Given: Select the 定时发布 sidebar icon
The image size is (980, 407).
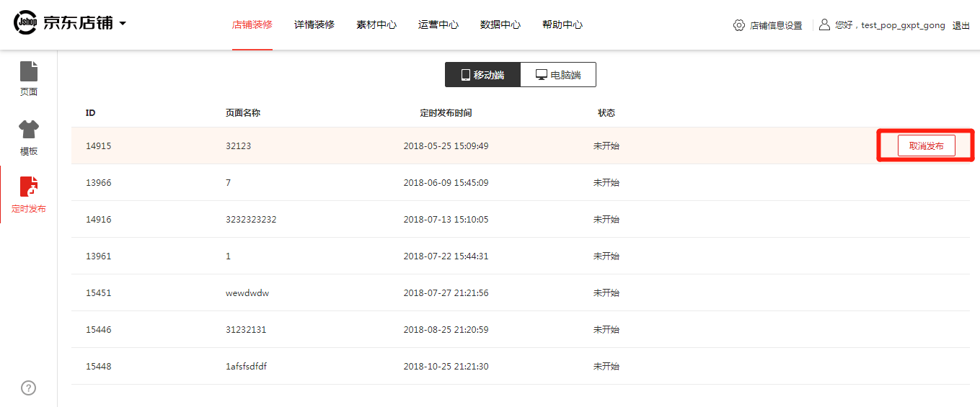Looking at the screenshot, I should tap(29, 187).
